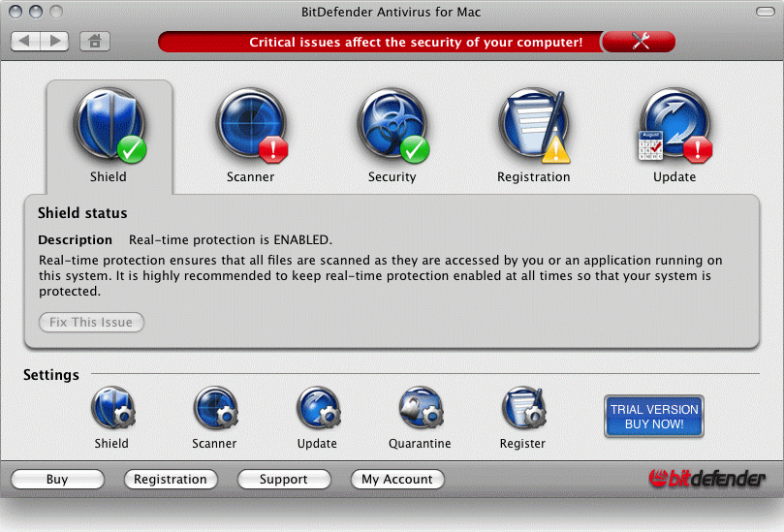Click the Scanner tab label text
The width and height of the screenshot is (784, 532).
pyautogui.click(x=250, y=177)
